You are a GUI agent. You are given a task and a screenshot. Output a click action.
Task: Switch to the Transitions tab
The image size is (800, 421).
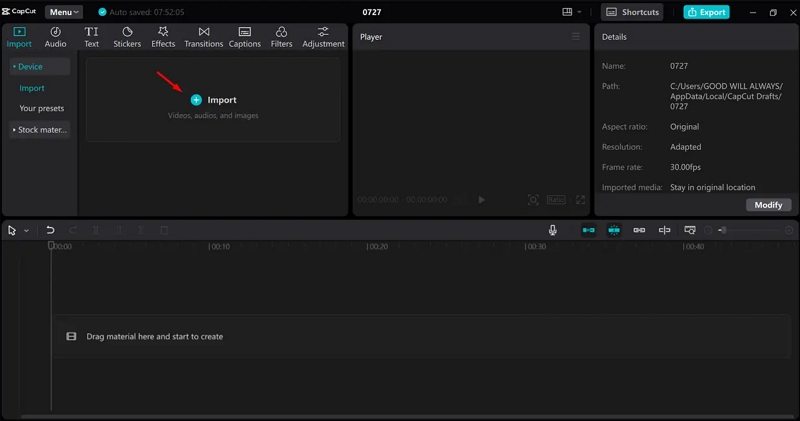[204, 38]
